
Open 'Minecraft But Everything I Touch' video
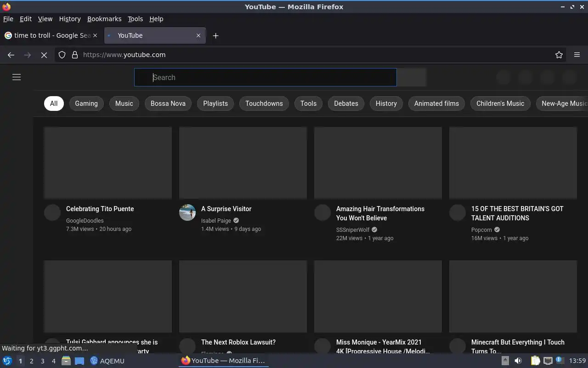point(518,346)
